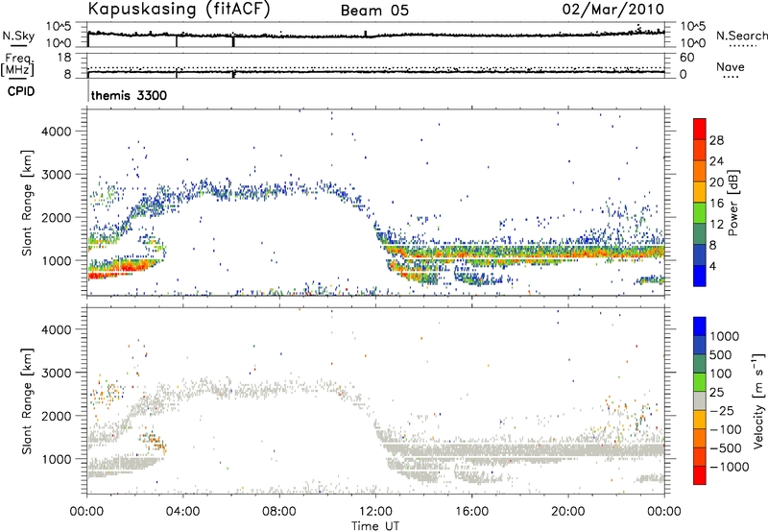Select the '20:00' time tick label
Screen dimensions: 768x532
[568, 512]
